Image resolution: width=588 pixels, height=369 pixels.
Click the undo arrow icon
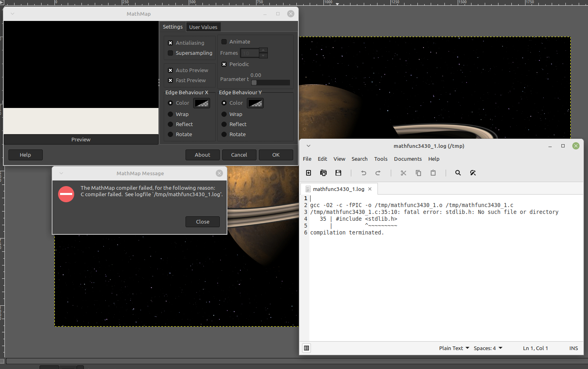[363, 173]
